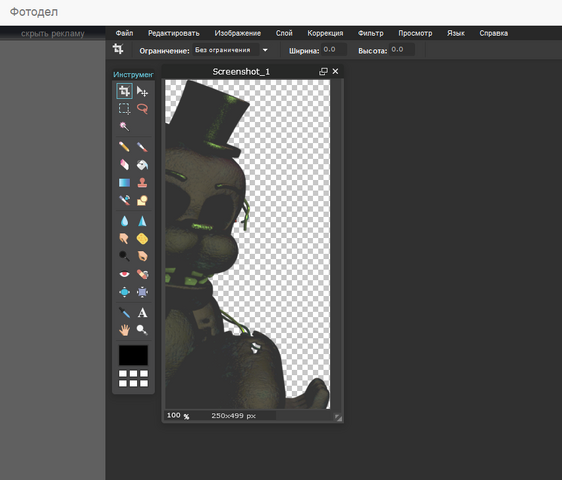This screenshot has height=480, width=562.
Task: Click the скрыть рекламу link
Action: point(53,34)
